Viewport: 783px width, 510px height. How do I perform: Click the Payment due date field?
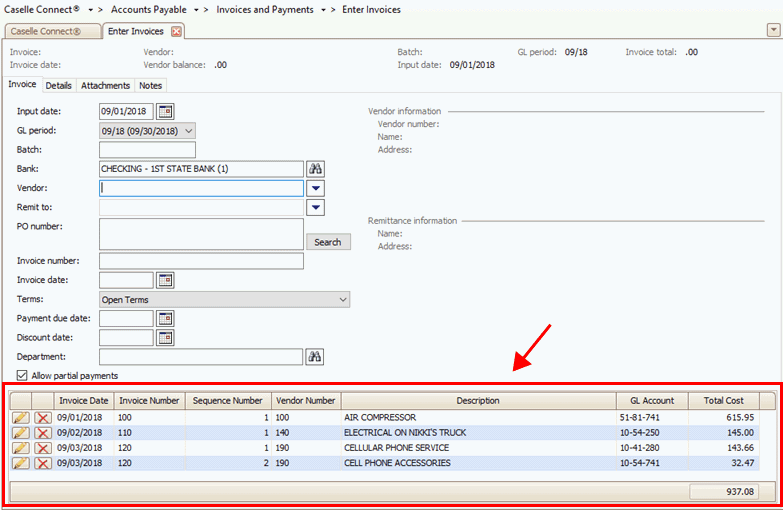(126, 318)
